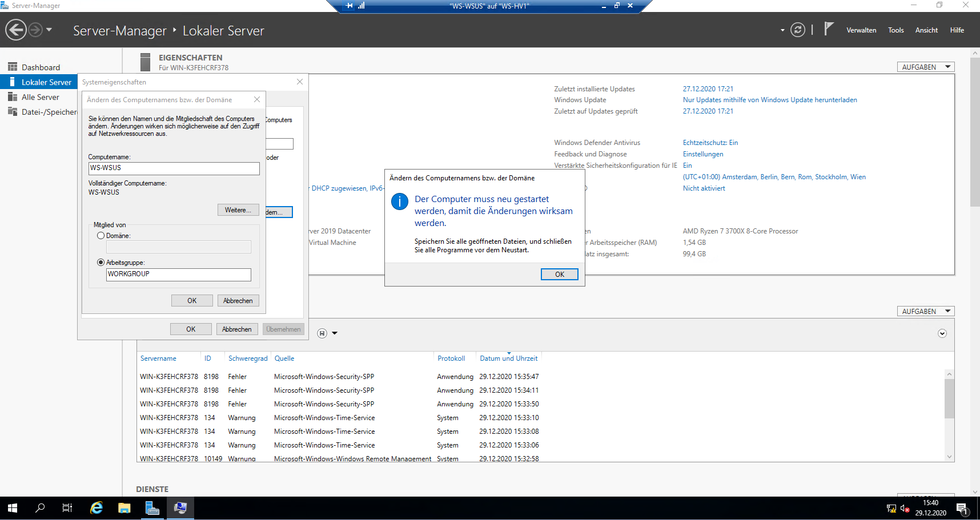Screen dimensions: 980x520
Task: Sort events by ID column
Action: [208, 358]
